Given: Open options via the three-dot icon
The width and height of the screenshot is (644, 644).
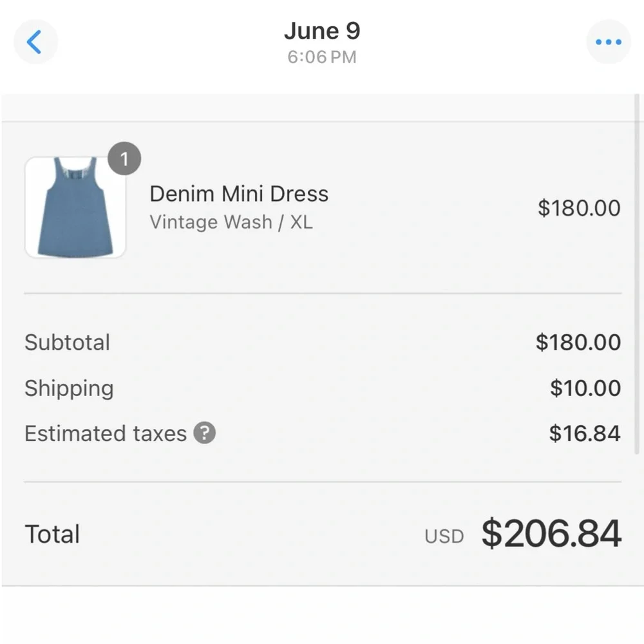Looking at the screenshot, I should coord(608,41).
